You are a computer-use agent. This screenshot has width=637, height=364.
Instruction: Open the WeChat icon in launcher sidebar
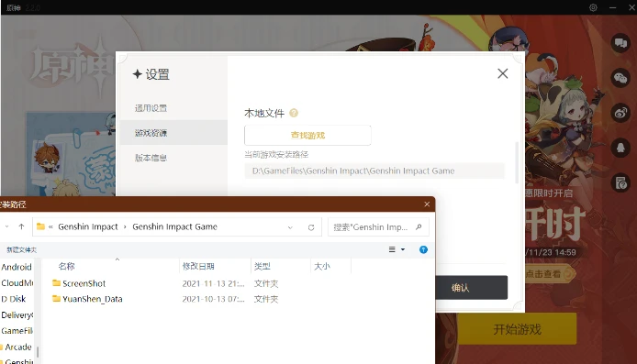point(620,78)
